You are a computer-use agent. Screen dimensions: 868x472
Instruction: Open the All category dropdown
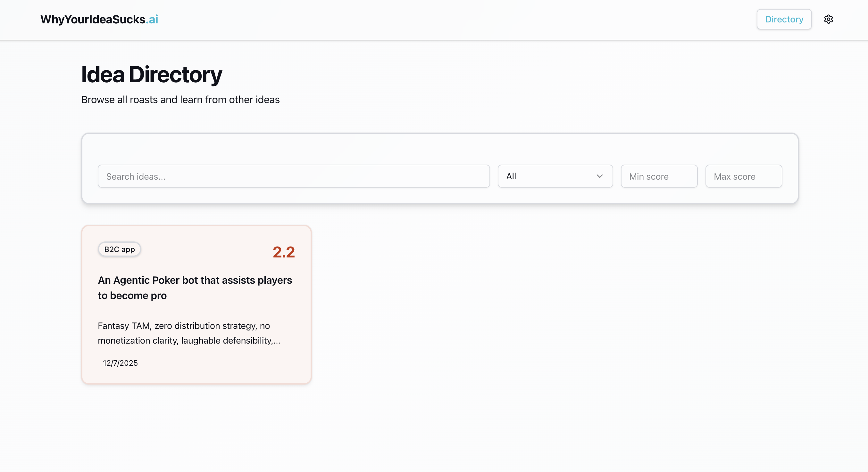tap(555, 176)
